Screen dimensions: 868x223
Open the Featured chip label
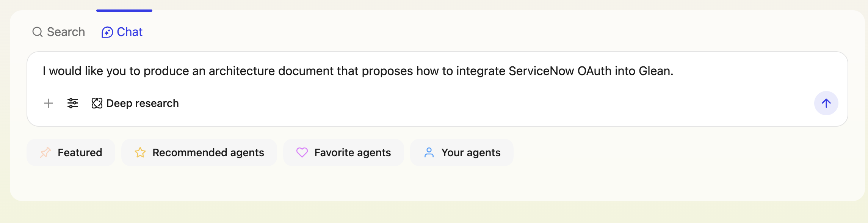(80, 152)
